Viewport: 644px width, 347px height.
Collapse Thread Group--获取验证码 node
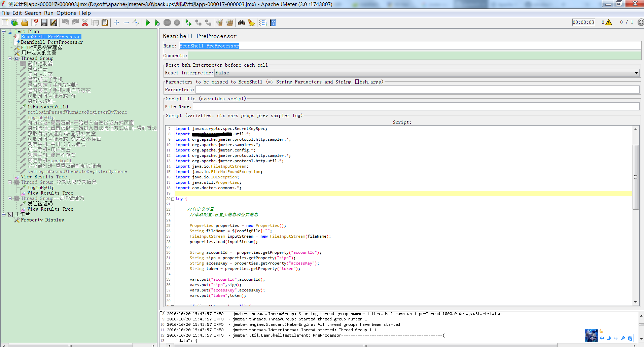tap(10, 198)
